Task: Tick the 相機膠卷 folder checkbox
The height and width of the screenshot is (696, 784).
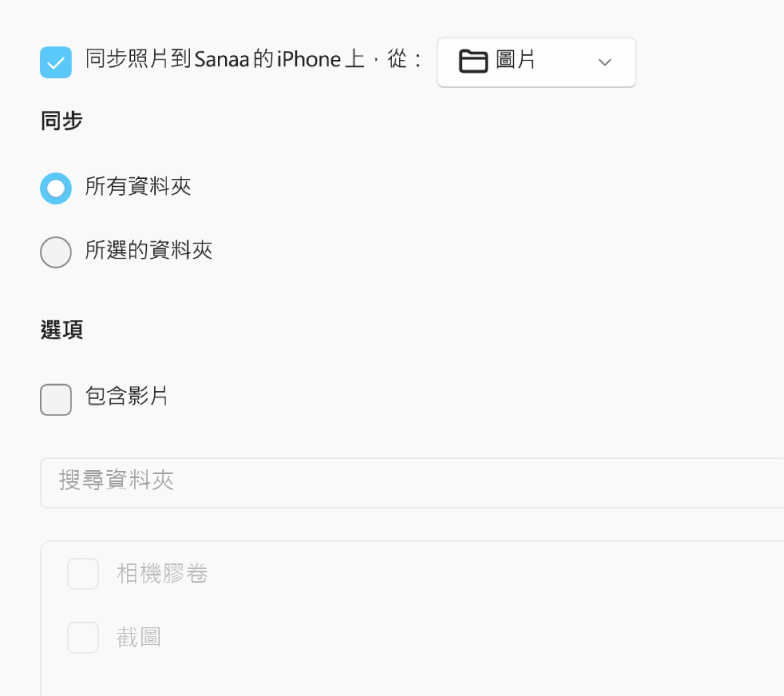Action: (83, 574)
